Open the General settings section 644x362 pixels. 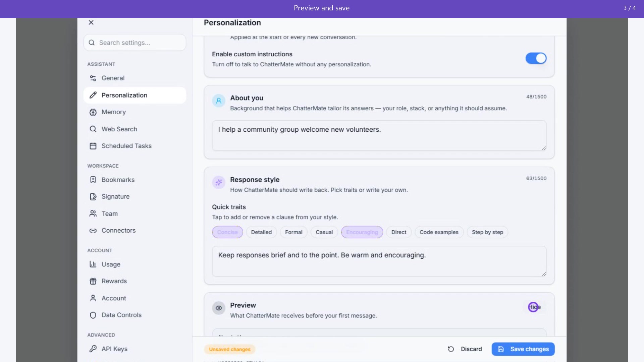point(135,78)
